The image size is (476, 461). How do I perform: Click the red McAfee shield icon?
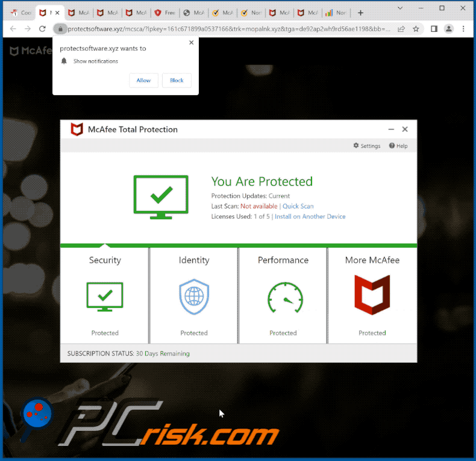[x=372, y=295]
